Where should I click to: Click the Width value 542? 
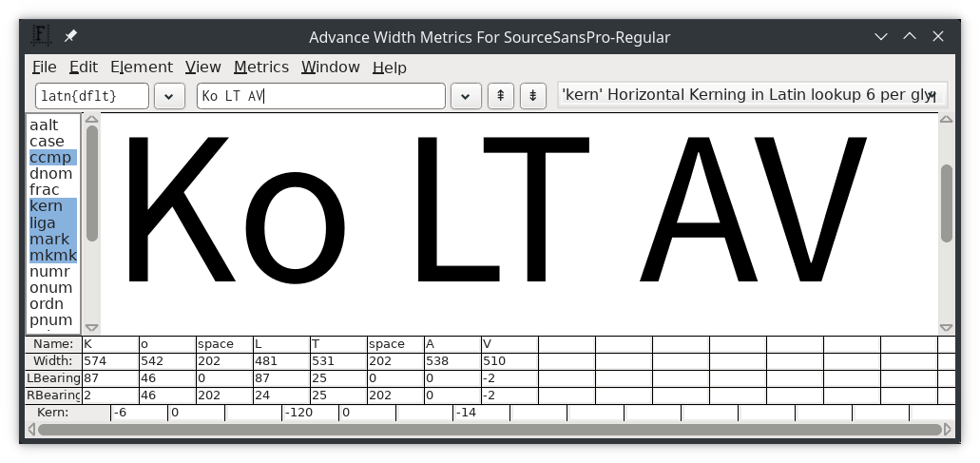pos(167,361)
